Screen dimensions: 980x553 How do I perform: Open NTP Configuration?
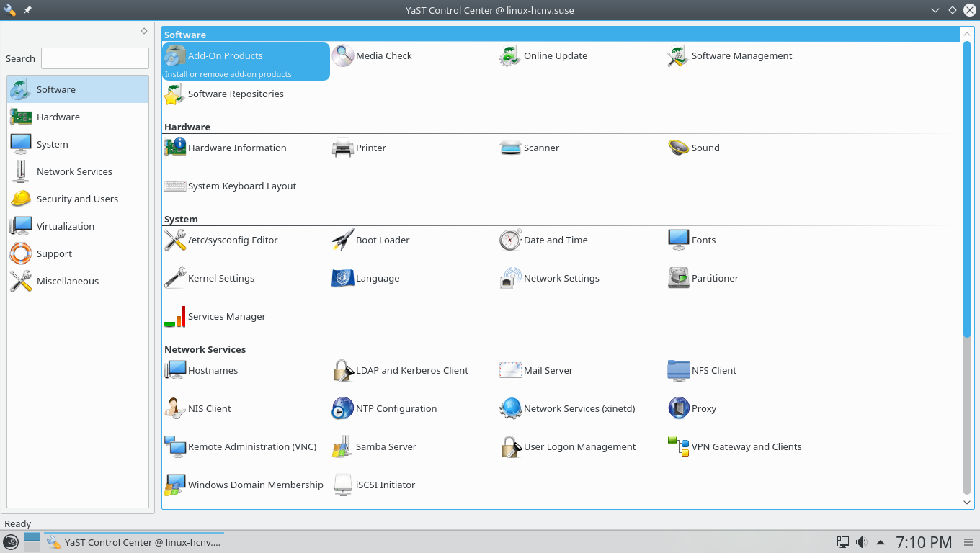[384, 409]
